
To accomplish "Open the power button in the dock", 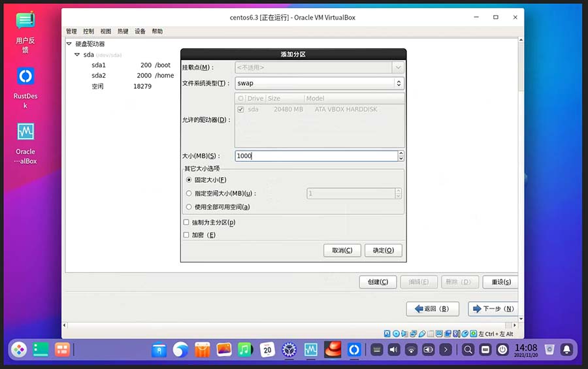I will (x=502, y=350).
